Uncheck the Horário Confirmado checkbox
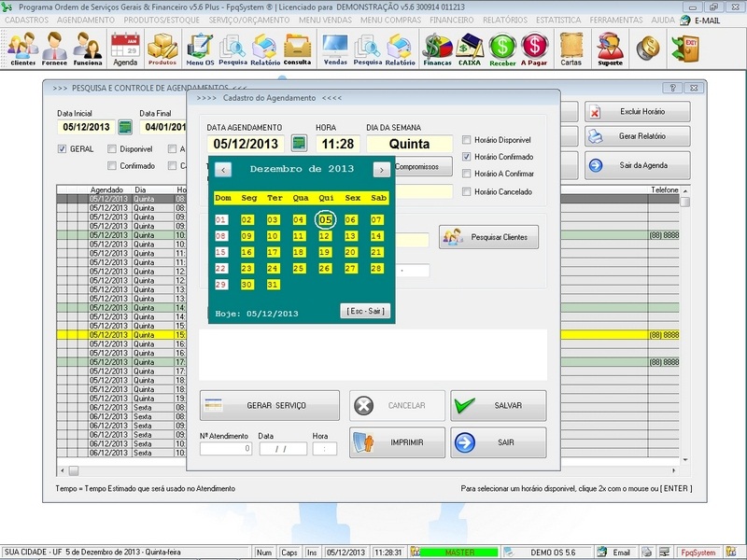 468,155
